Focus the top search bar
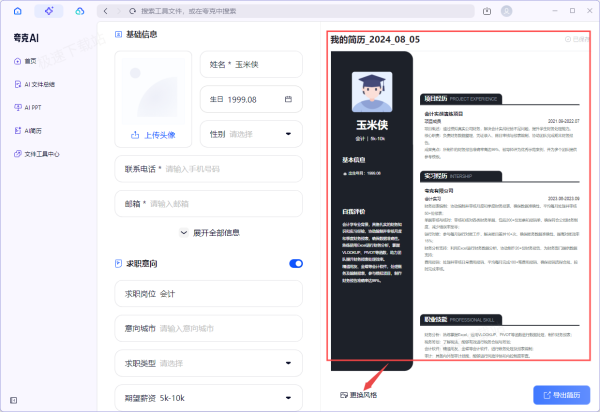The width and height of the screenshot is (600, 412). (x=285, y=11)
